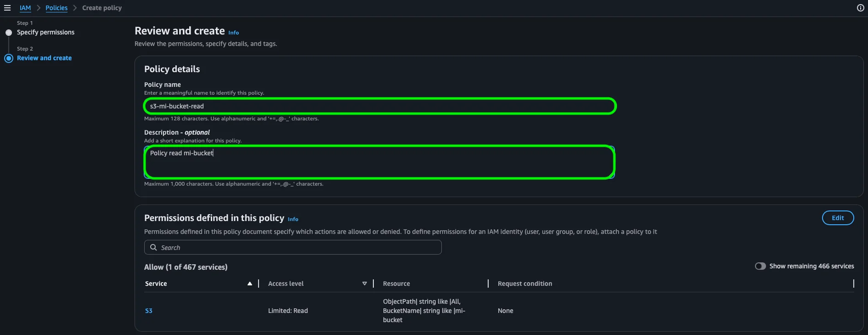Click the Edit permissions button
The image size is (868, 335).
pos(837,218)
